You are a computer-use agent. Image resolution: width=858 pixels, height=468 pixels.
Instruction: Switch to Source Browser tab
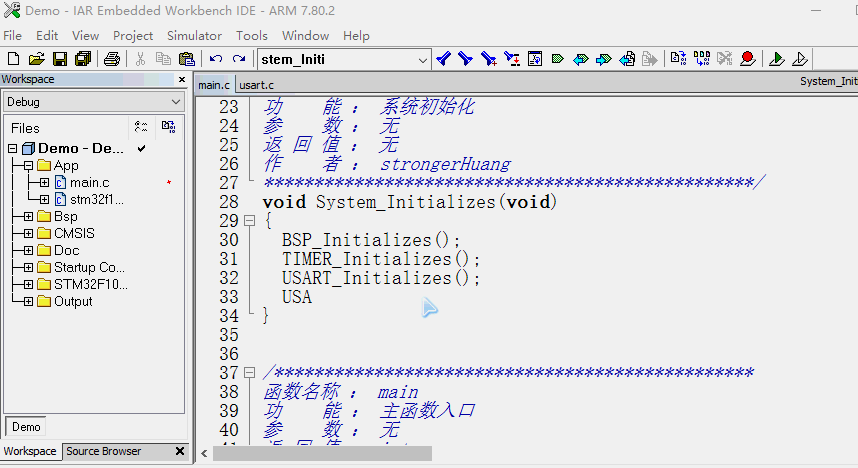103,451
